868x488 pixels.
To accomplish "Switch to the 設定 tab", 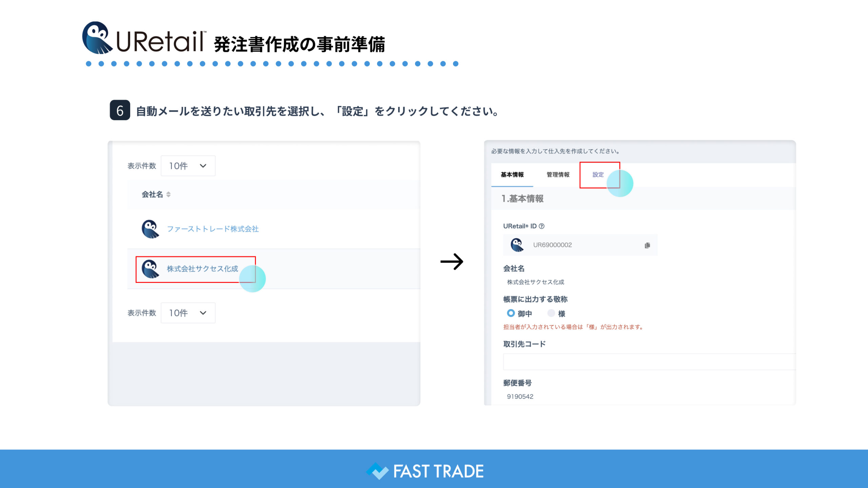I will [x=598, y=175].
